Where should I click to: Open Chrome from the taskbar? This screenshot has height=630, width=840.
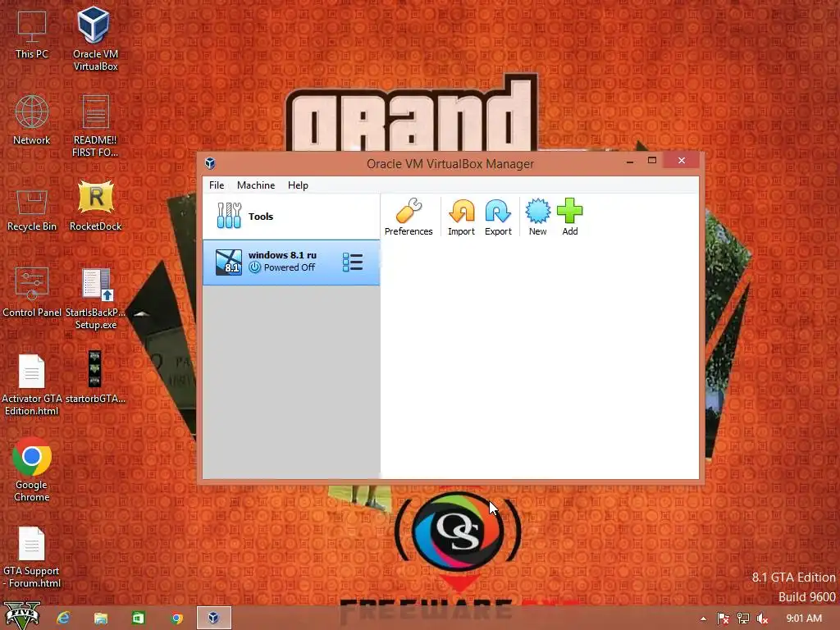click(176, 619)
